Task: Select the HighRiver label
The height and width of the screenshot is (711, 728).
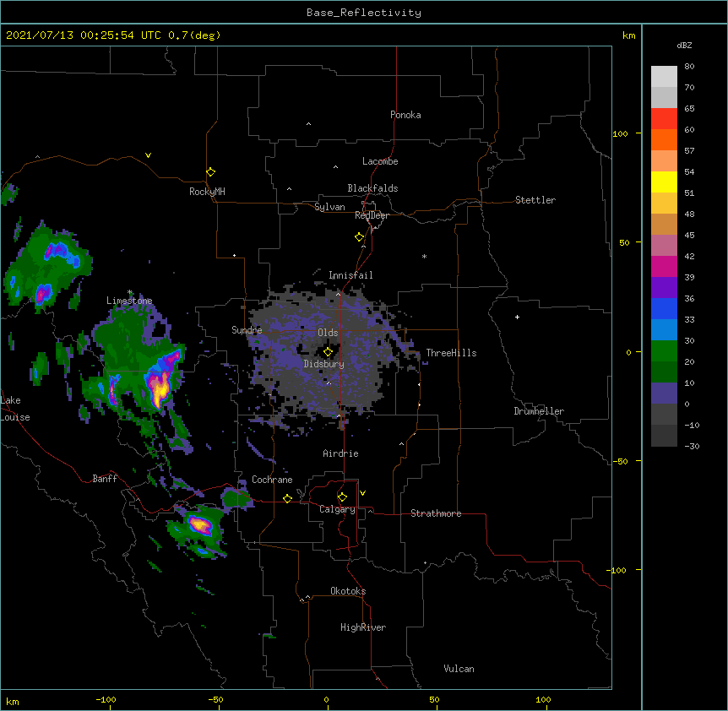Action: [363, 627]
